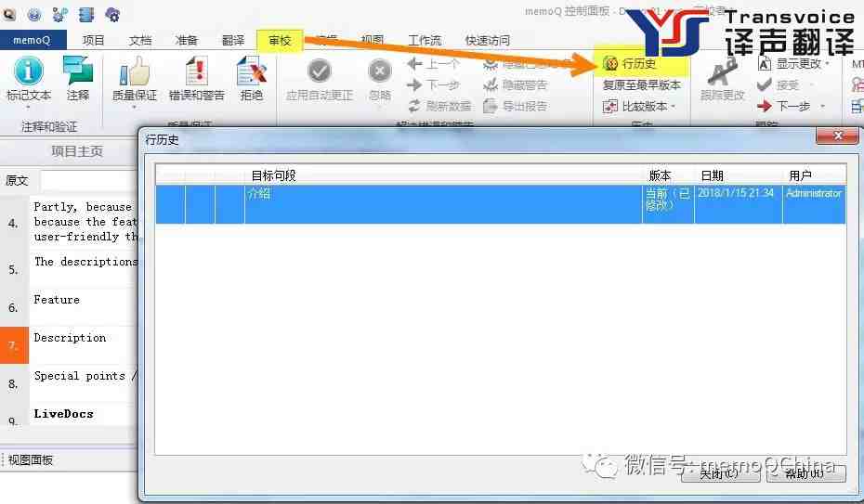
Task: Switch to the 翻译 tab
Action: 233,40
